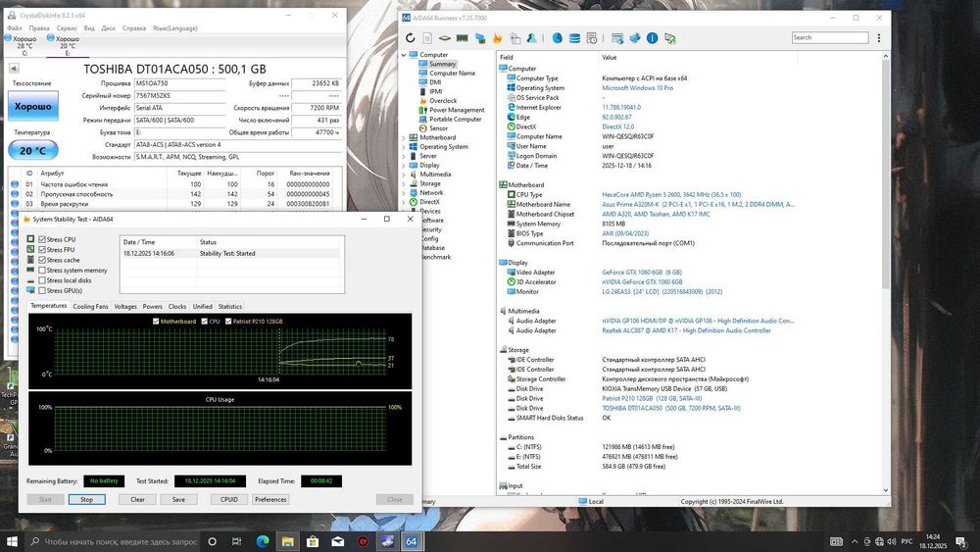Click the database stack icon in AIDA64 toolbar
Image resolution: width=980 pixels, height=552 pixels.
pyautogui.click(x=574, y=38)
